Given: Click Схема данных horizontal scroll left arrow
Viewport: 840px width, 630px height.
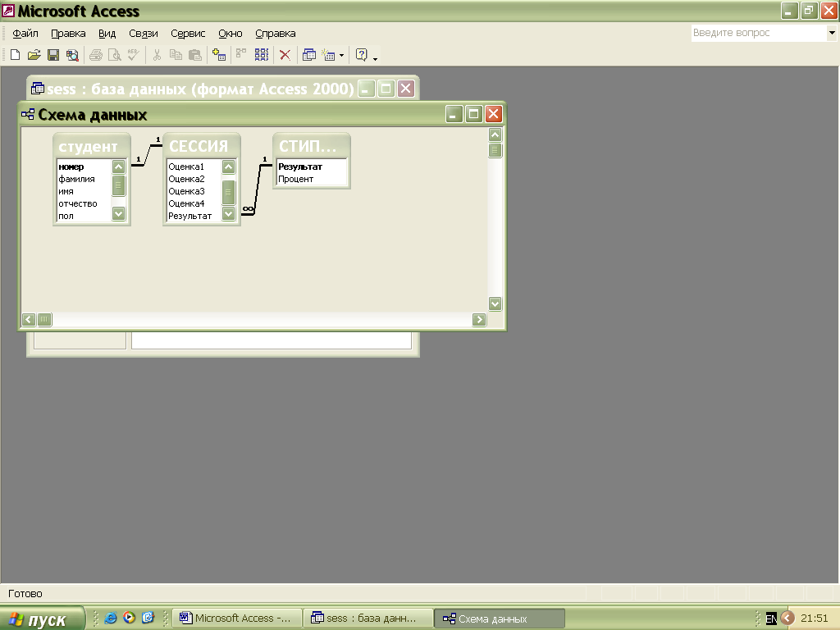Looking at the screenshot, I should pyautogui.click(x=29, y=320).
